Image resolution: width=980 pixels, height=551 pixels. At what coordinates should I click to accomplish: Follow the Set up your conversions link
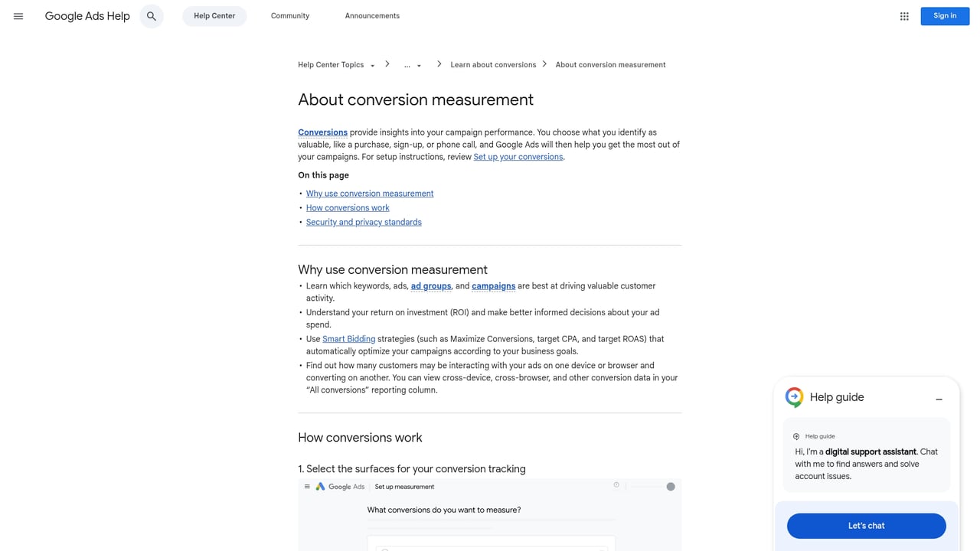518,156
